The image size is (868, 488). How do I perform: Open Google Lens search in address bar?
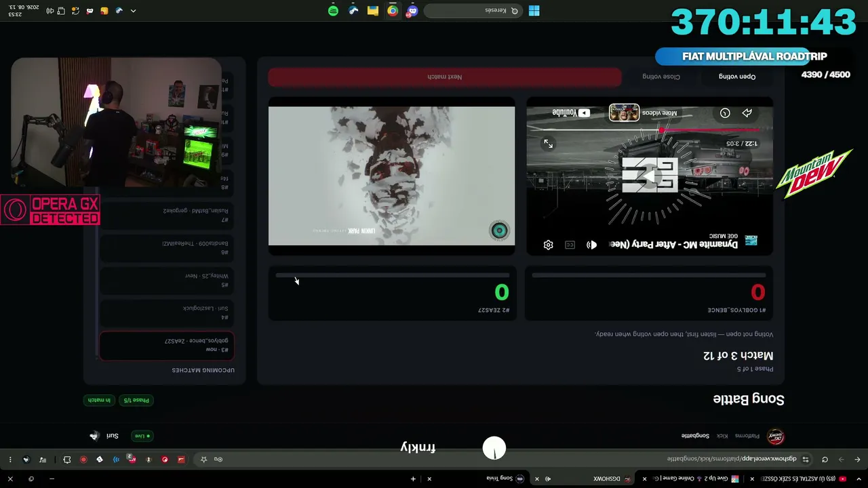click(218, 460)
